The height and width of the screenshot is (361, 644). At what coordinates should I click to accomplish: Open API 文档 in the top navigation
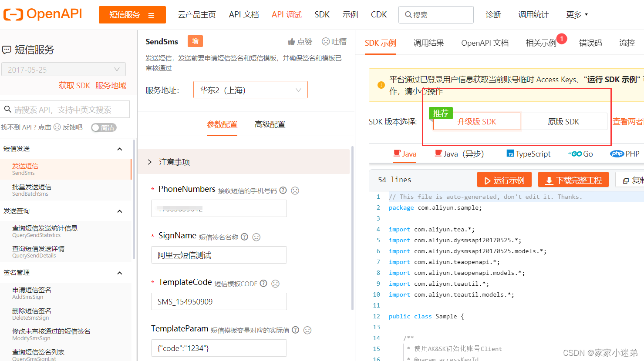[x=244, y=14]
